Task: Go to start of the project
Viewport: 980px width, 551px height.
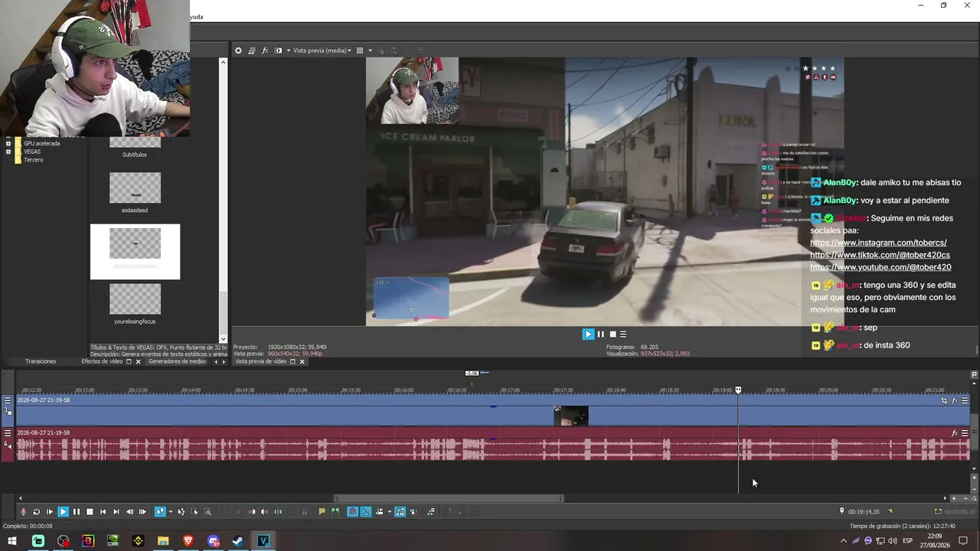Action: coord(103,512)
